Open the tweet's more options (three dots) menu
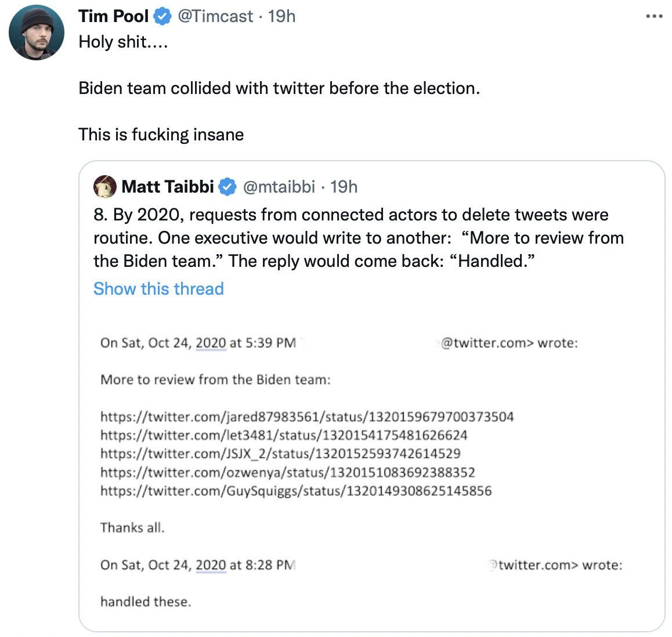The image size is (672, 637). (x=653, y=17)
